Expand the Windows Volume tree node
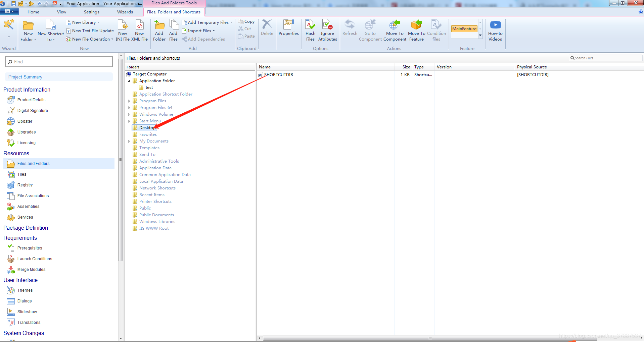Image resolution: width=644 pixels, height=342 pixels. pos(129,114)
